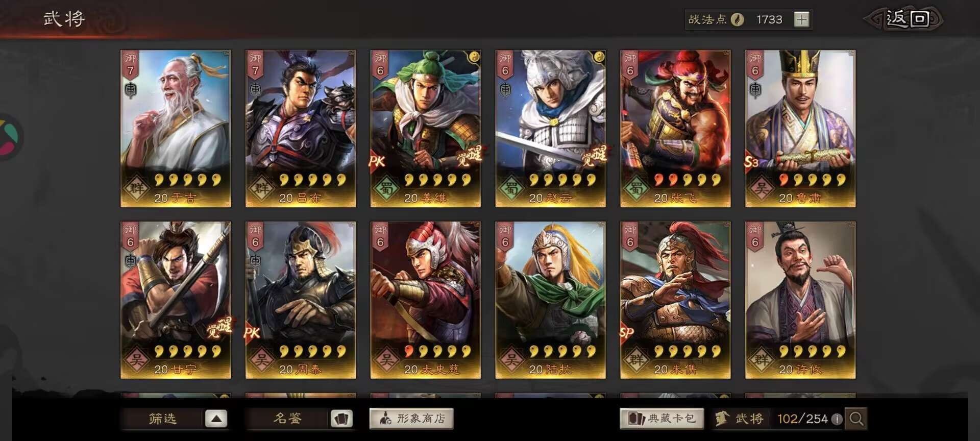The image size is (980, 441).
Task: Click the info icon next to 102/254
Action: point(837,419)
